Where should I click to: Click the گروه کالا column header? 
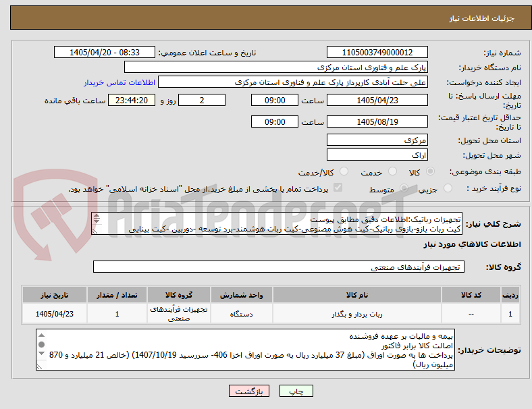tap(179, 295)
